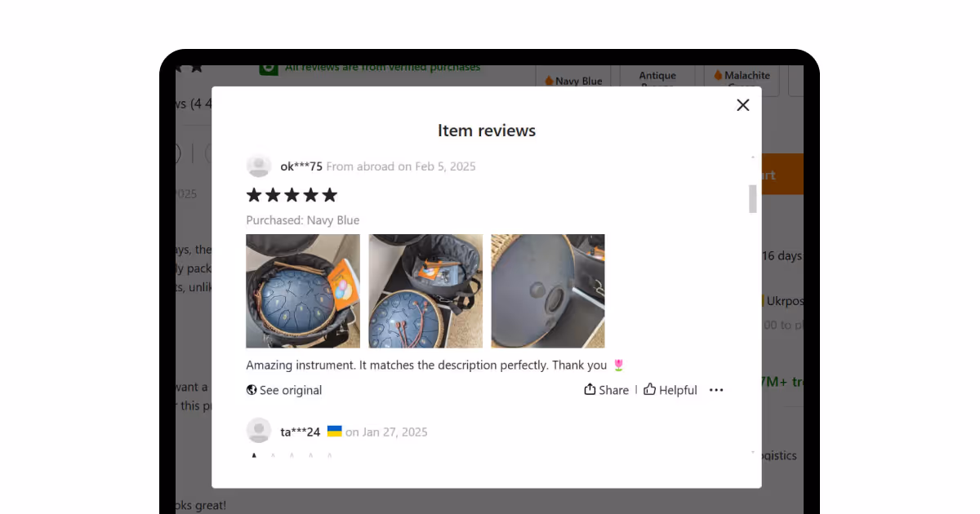This screenshot has width=980, height=514.
Task: Click username ok***75
Action: [301, 166]
